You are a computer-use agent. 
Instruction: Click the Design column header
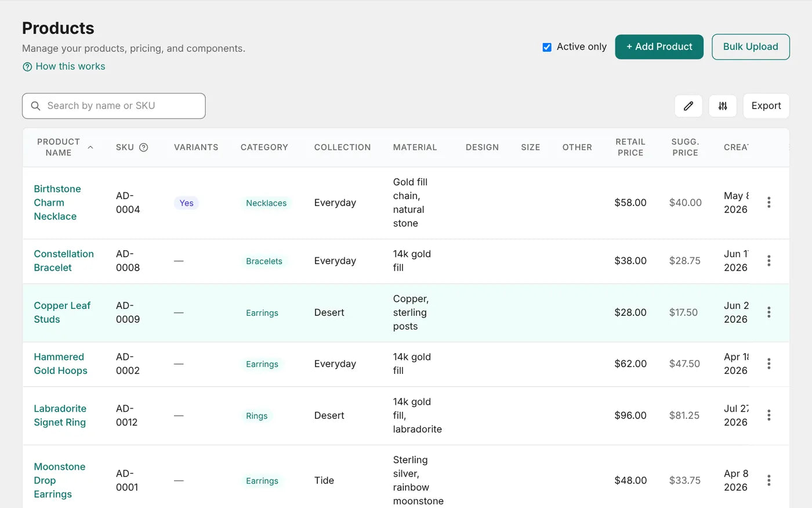pos(482,147)
